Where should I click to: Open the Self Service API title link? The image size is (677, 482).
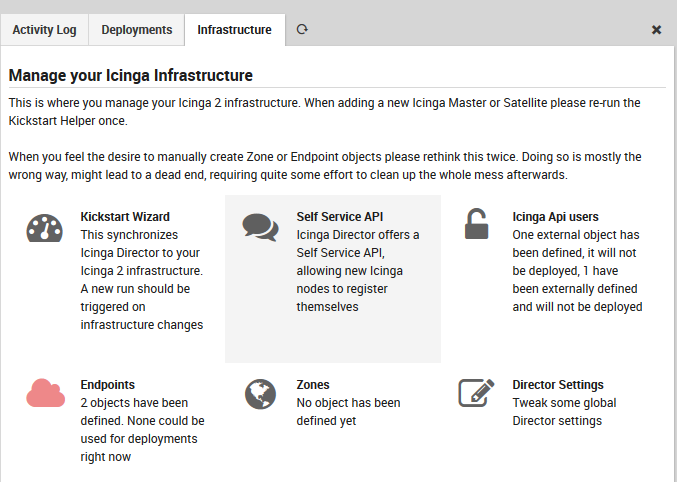click(340, 216)
